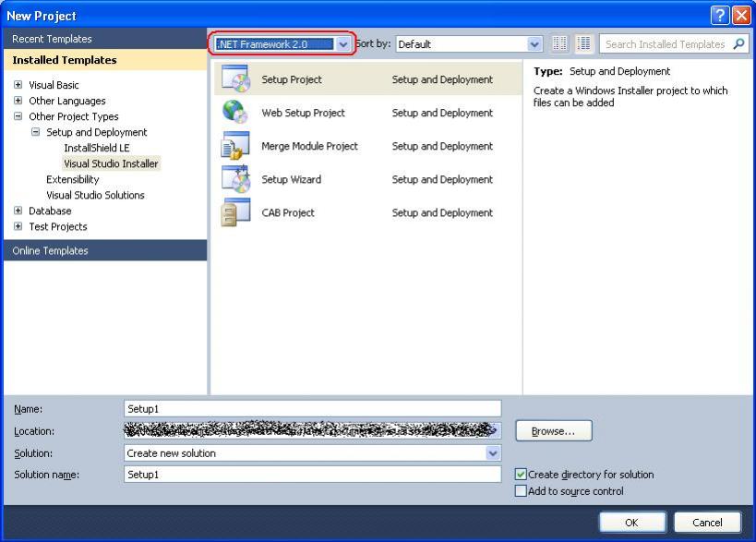Image resolution: width=756 pixels, height=542 pixels.
Task: Click the Test Projects tree label
Action: coord(58,226)
